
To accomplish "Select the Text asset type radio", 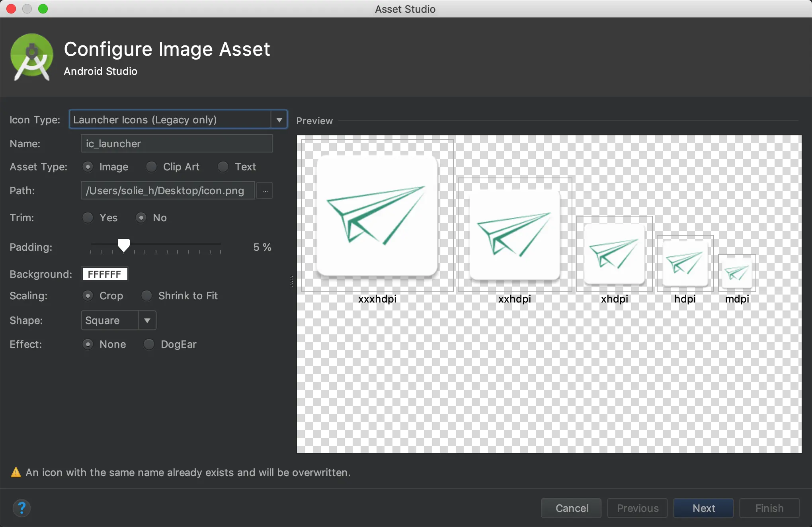I will (x=223, y=167).
